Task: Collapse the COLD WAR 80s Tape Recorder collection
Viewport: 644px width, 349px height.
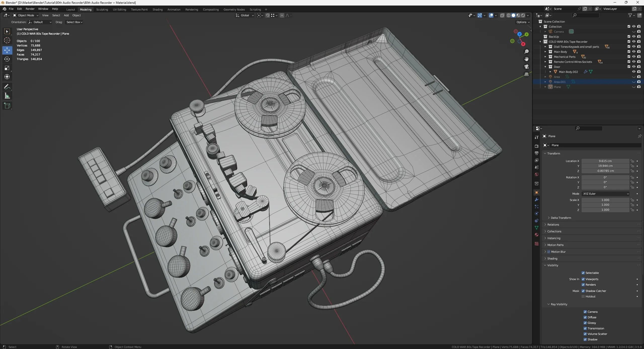Action: (x=540, y=41)
